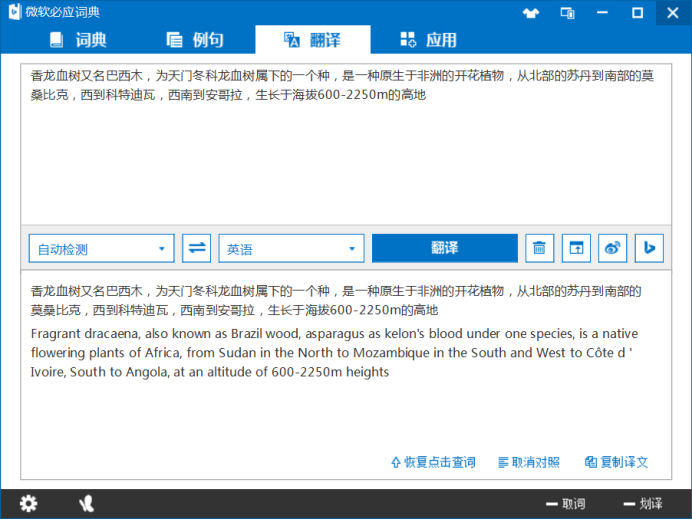
Task: Click the blue 翻译 translate button
Action: pyautogui.click(x=444, y=248)
